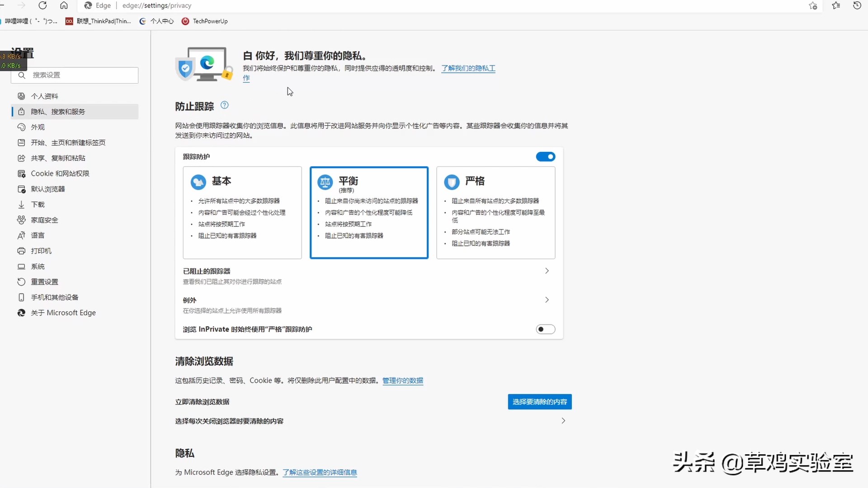Image resolution: width=868 pixels, height=488 pixels.
Task: Expand the 例外 row chevron
Action: coord(547,300)
